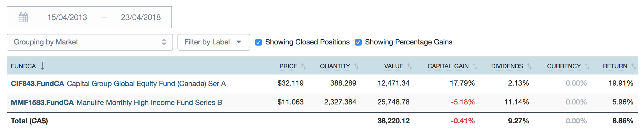The height and width of the screenshot is (130, 644).
Task: Click the sort arrows beside CAPITAL GAIN
Action: (x=475, y=66)
